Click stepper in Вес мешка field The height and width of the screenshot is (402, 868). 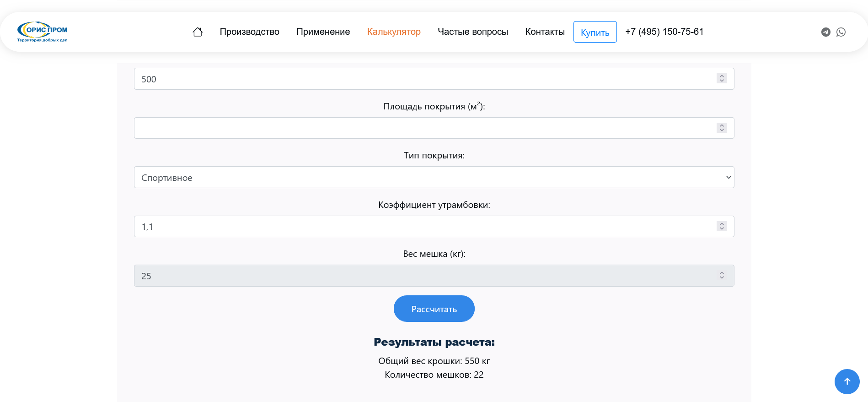tap(721, 275)
